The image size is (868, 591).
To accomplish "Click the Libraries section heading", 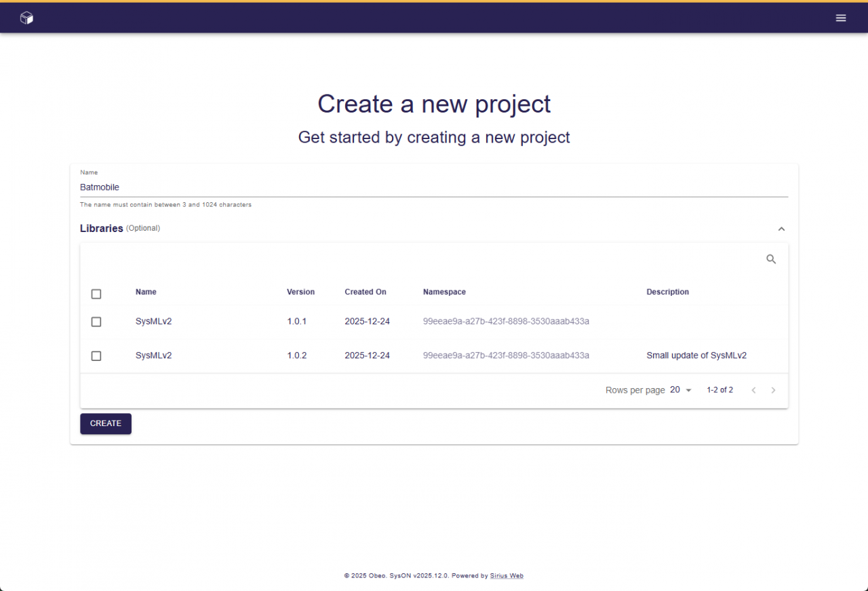I will tap(102, 229).
